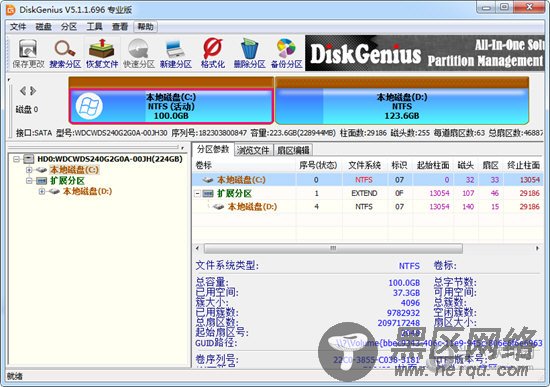Image resolution: width=550 pixels, height=387 pixels.
Task: Select HD0:WDCWDS240G2G0A-00JH(224GB) in the tree
Action: [110, 159]
